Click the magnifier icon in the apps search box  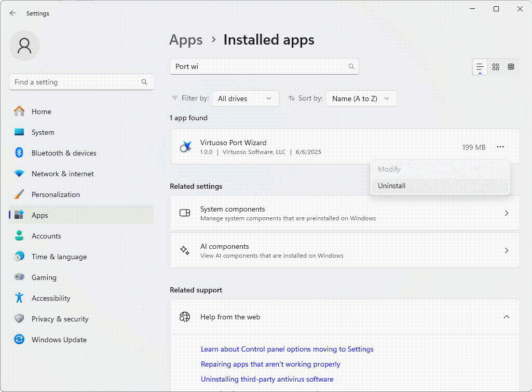(351, 66)
